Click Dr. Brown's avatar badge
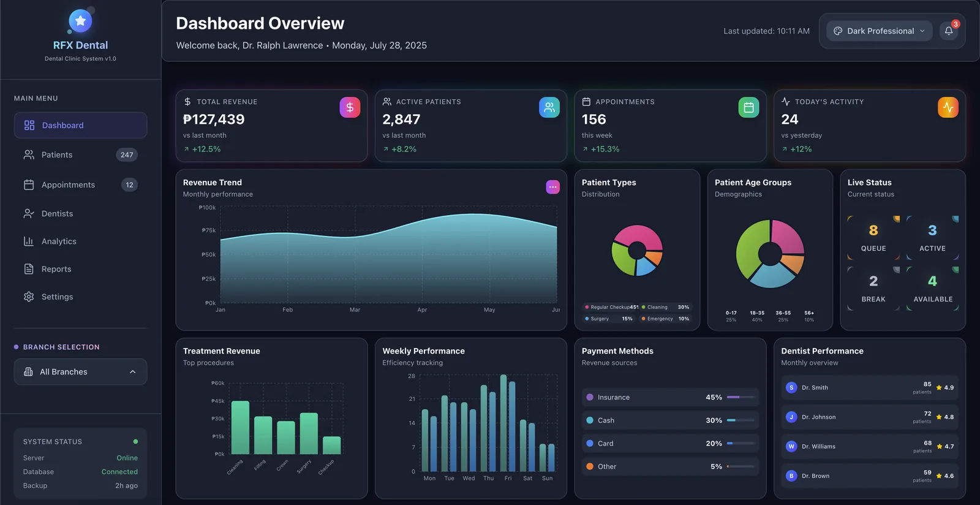The height and width of the screenshot is (505, 980). tap(791, 476)
